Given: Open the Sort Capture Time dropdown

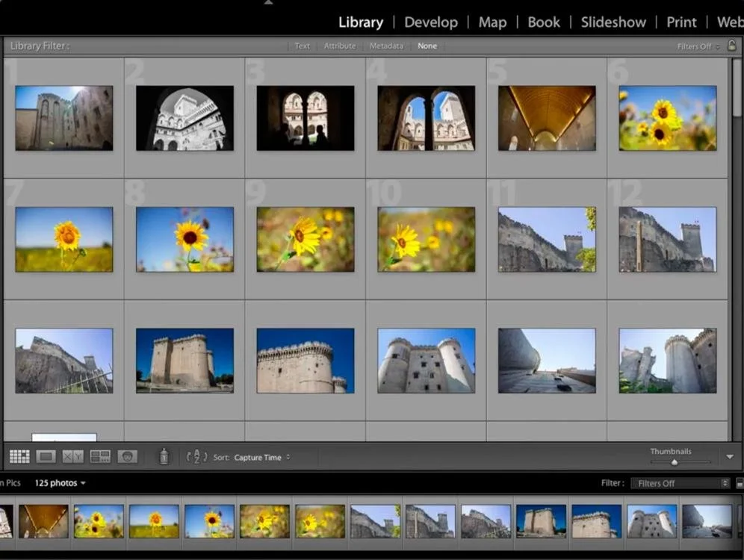Looking at the screenshot, I should [262, 458].
